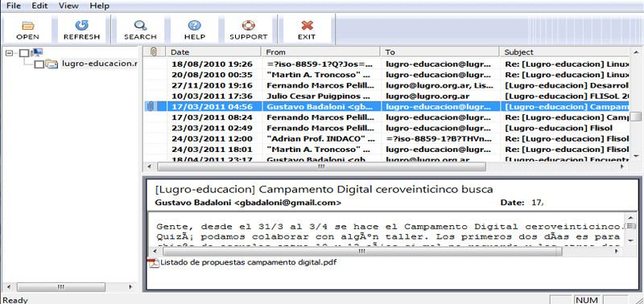Select email dated 17/03/2011 08:24

[x=386, y=117]
